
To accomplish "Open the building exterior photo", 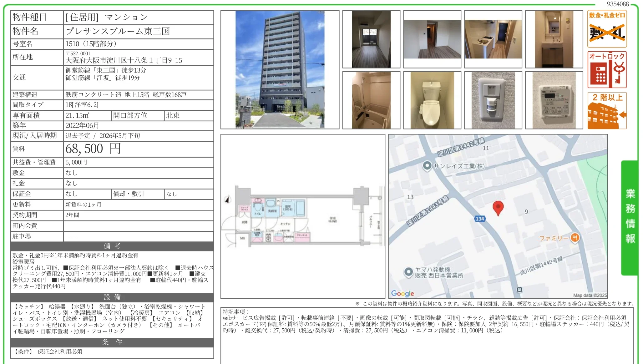I will click(280, 69).
